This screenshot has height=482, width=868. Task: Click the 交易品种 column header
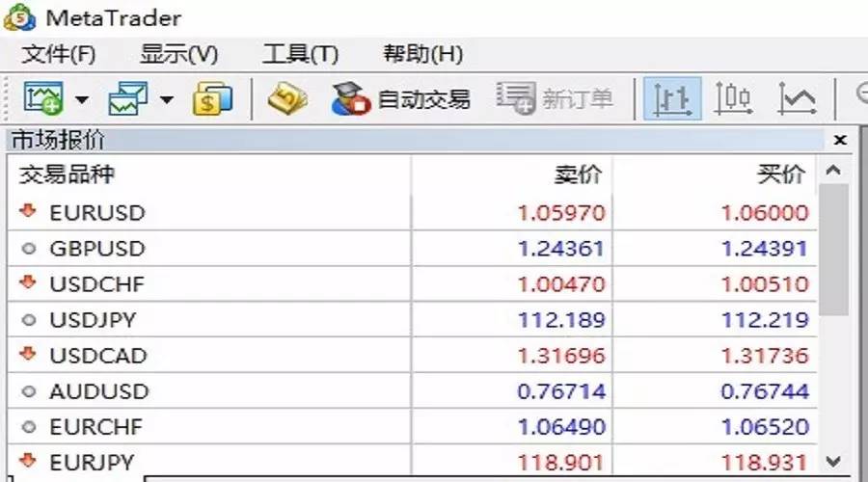[67, 174]
